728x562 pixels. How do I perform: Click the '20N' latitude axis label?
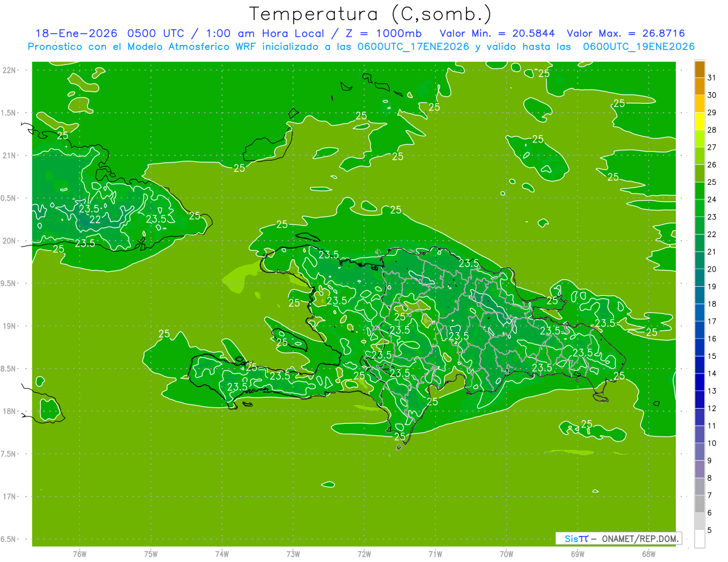point(10,241)
